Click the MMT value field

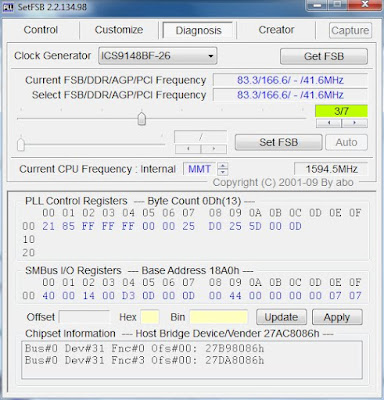point(200,169)
